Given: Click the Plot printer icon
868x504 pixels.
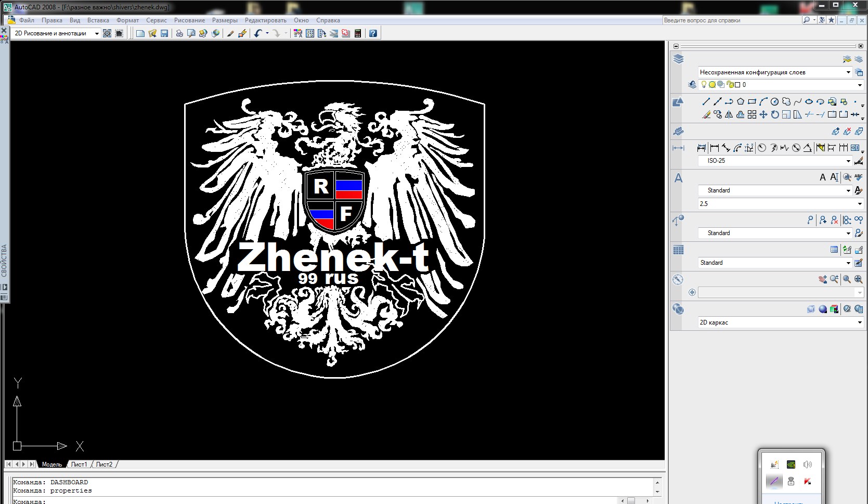Looking at the screenshot, I should click(179, 33).
